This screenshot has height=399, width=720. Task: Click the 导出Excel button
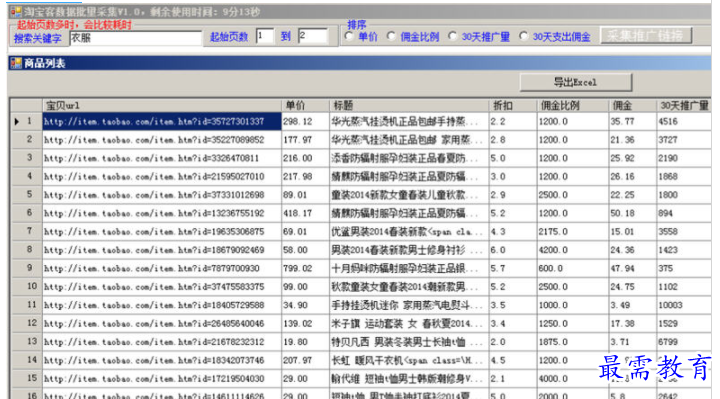(576, 82)
